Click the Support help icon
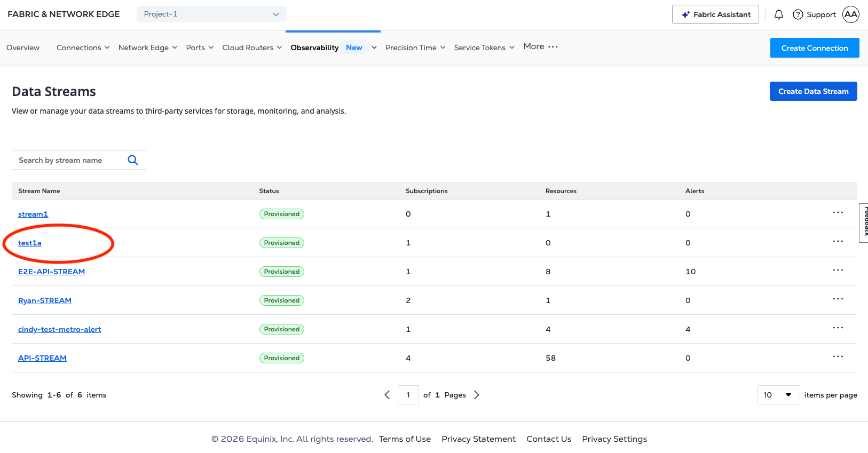Image resolution: width=868 pixels, height=453 pixels. [798, 14]
